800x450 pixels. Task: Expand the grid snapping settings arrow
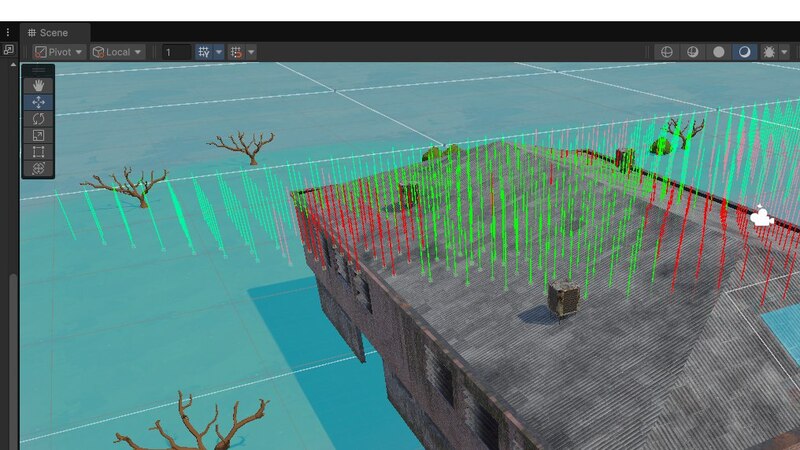(x=219, y=52)
